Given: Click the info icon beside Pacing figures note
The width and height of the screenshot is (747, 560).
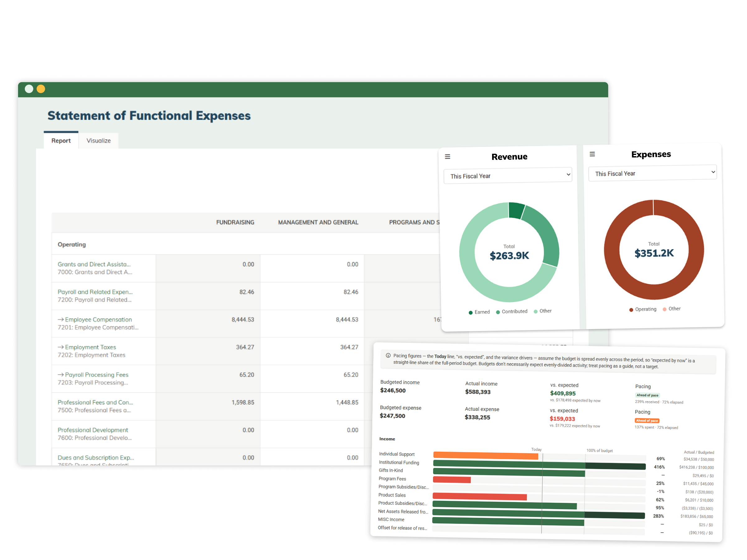Looking at the screenshot, I should (388, 355).
